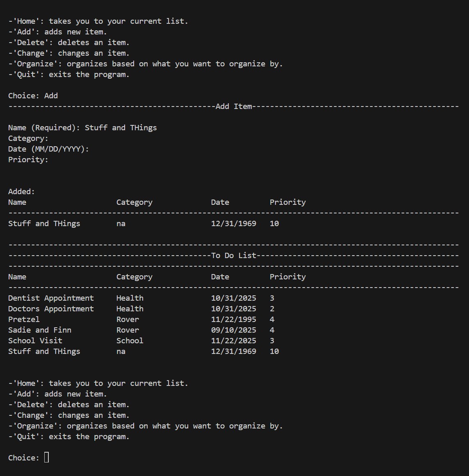Click the date 09/10/2025 in the list

[x=233, y=330]
